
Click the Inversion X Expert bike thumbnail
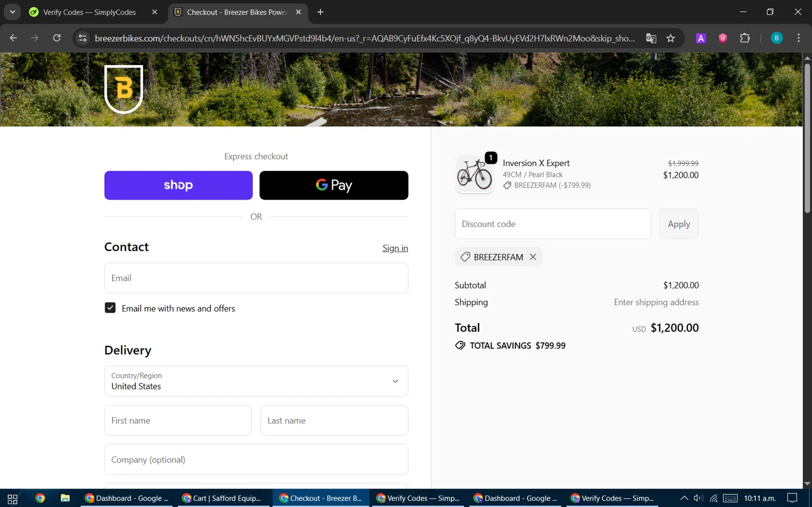point(475,174)
